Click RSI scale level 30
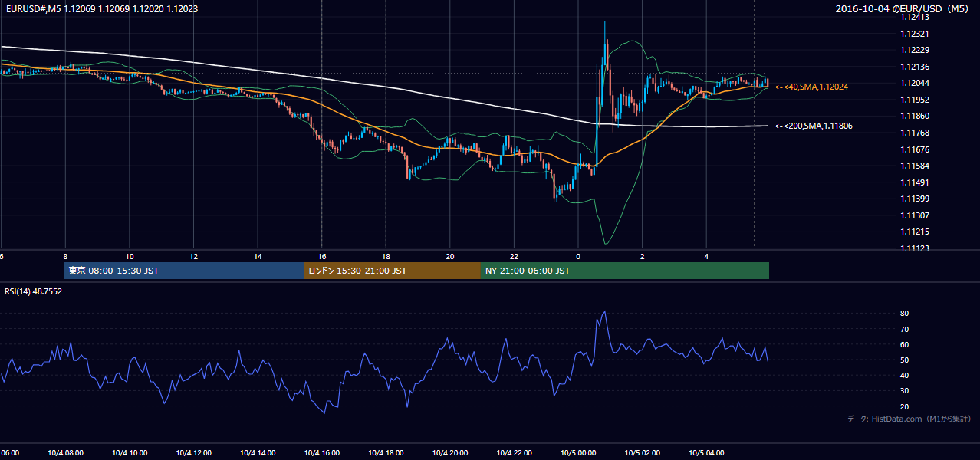 (x=905, y=391)
